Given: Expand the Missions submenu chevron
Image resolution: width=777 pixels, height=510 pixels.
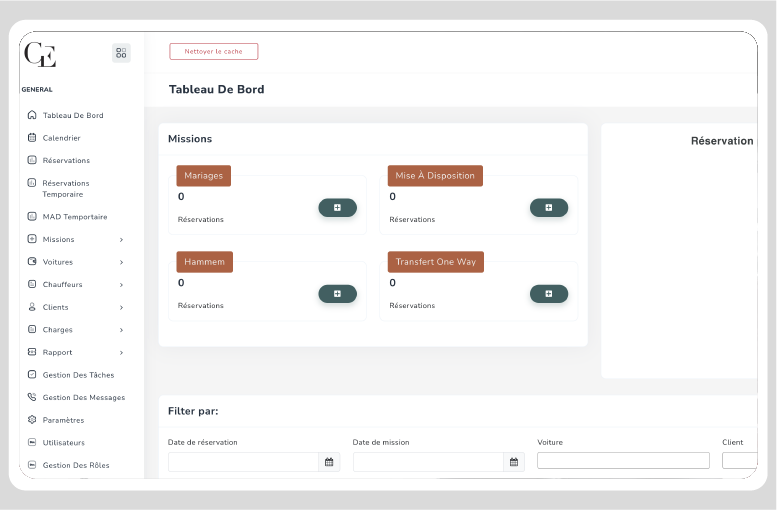Looking at the screenshot, I should tap(121, 240).
